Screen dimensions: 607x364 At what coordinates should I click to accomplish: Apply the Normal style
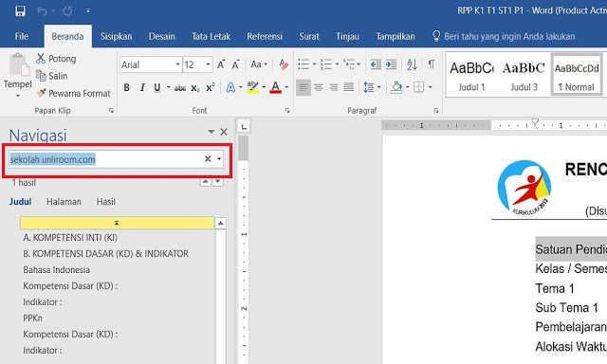pos(577,76)
